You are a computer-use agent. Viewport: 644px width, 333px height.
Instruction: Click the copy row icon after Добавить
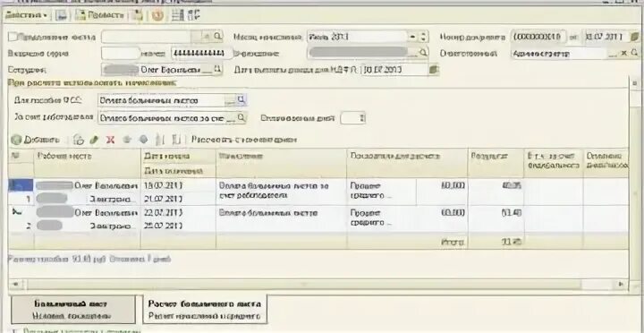(x=79, y=140)
